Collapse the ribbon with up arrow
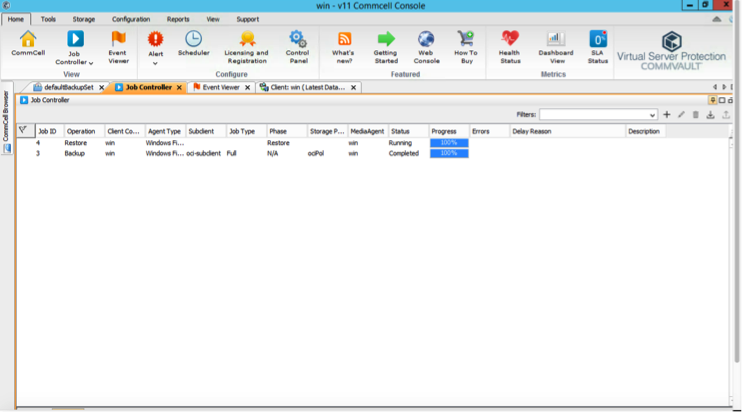Viewport: 742px width, 412px height. pos(717,19)
